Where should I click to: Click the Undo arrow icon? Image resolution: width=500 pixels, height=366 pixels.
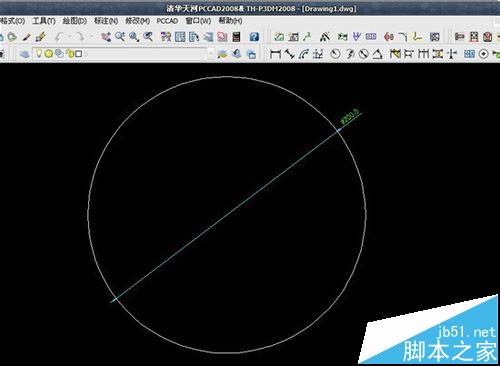click(59, 37)
